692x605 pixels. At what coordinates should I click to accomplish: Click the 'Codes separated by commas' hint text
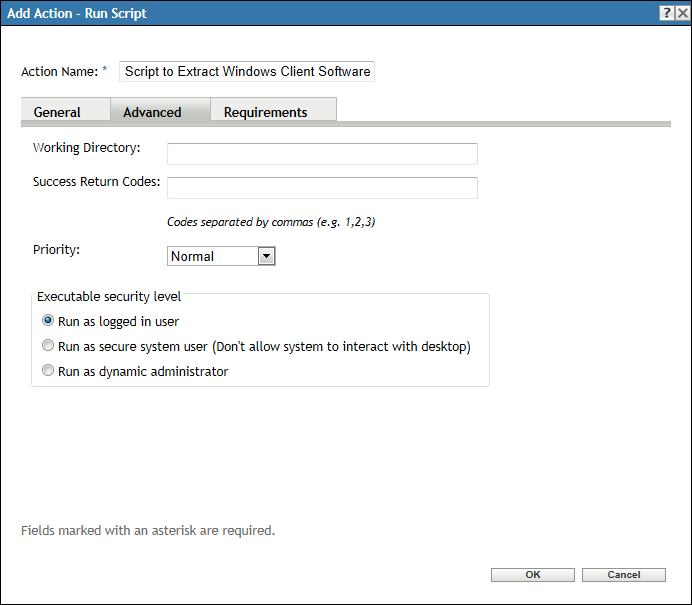(271, 222)
